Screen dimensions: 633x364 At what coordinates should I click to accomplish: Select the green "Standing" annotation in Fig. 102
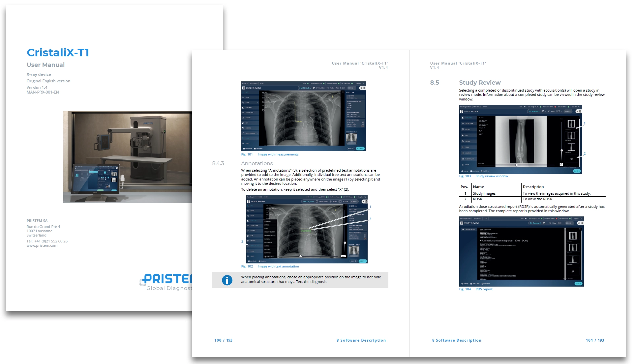306,231
